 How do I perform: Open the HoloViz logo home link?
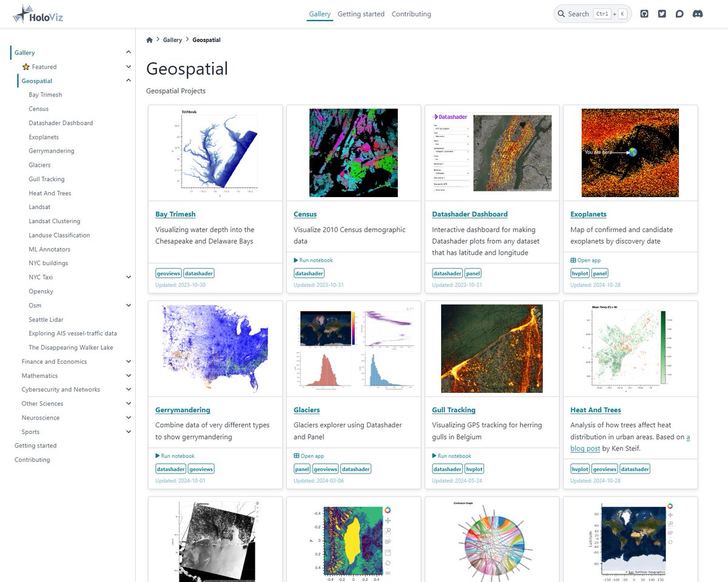38,14
